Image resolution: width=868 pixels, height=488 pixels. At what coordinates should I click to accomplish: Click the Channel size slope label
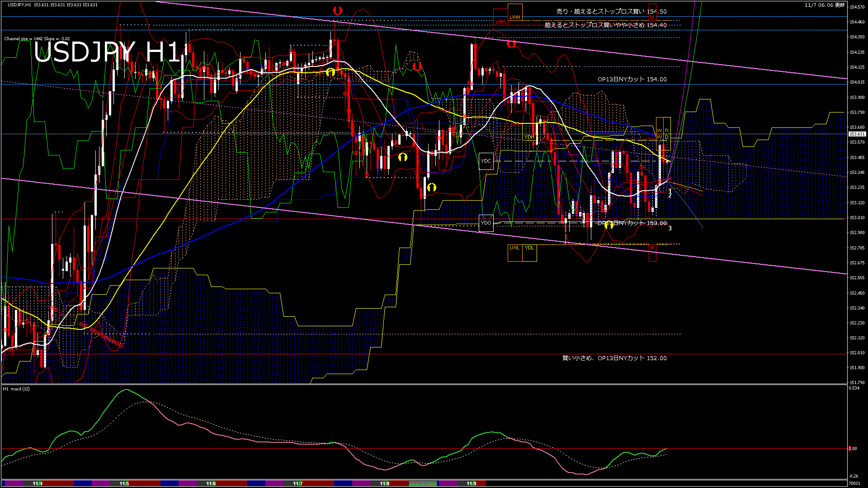[x=37, y=39]
